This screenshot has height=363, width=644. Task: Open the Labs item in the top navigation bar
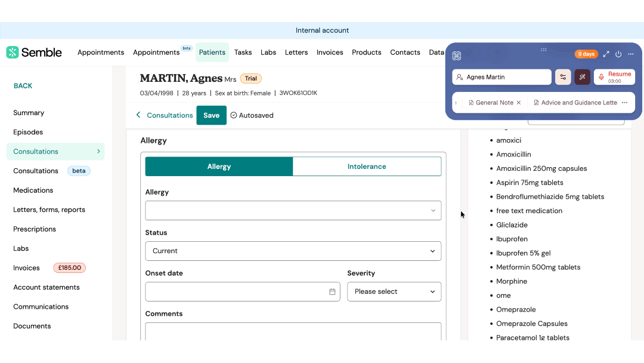[268, 52]
